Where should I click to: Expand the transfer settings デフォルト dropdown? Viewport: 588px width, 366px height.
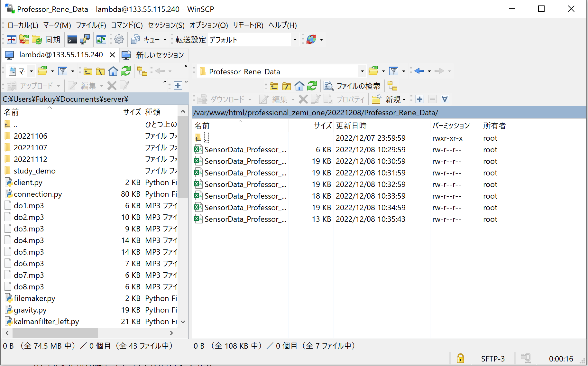coord(295,40)
